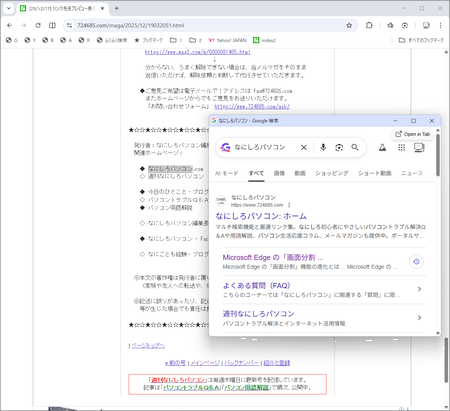Close the リンク先をプレビュー tab

click(102, 8)
